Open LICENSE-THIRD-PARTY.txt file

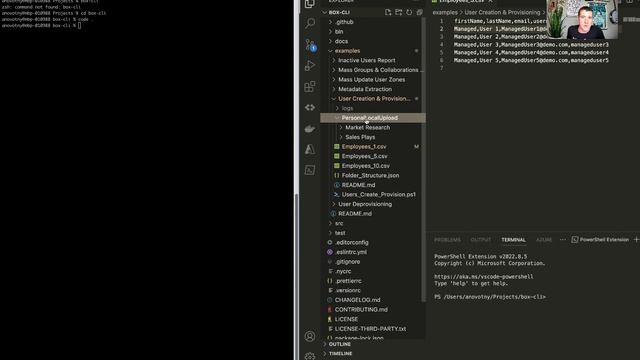[370, 329]
